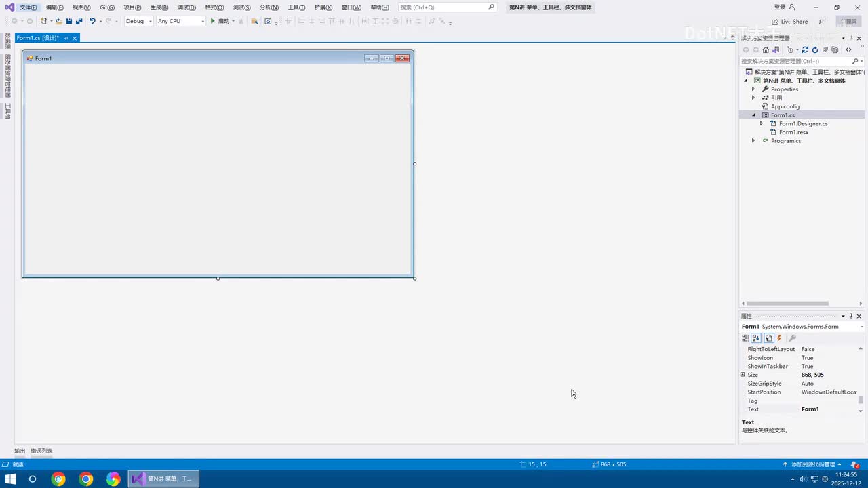Screen dimensions: 868x488
Task: Close the Properties panel
Action: tap(859, 316)
